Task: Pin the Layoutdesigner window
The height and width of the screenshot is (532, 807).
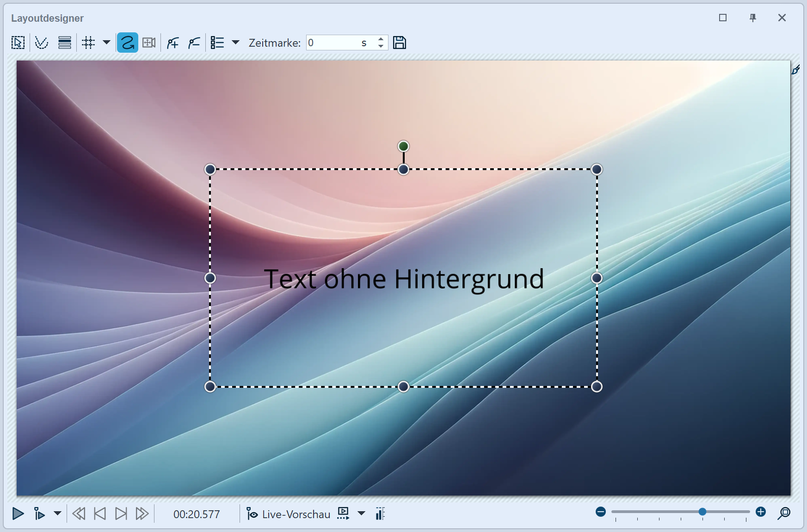Action: click(x=753, y=18)
